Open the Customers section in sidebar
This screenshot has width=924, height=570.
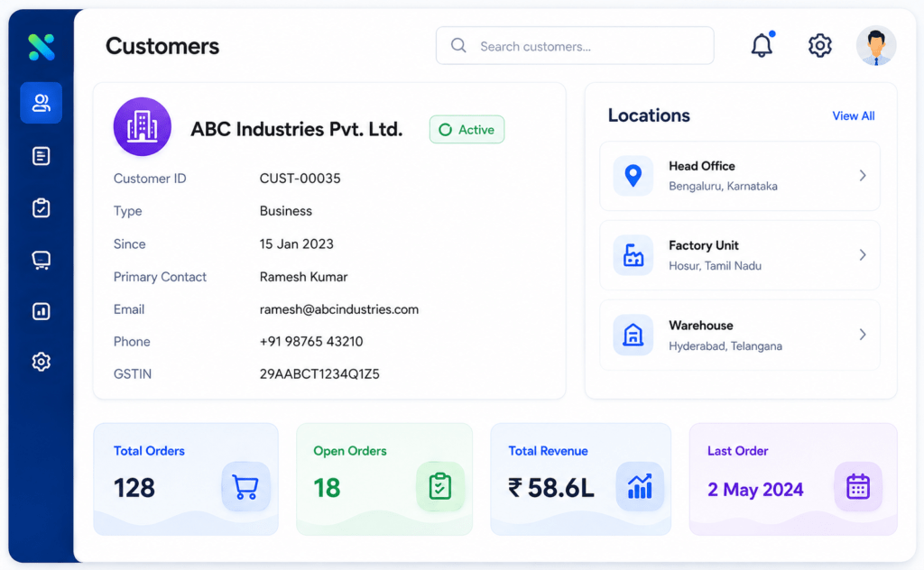pos(42,103)
